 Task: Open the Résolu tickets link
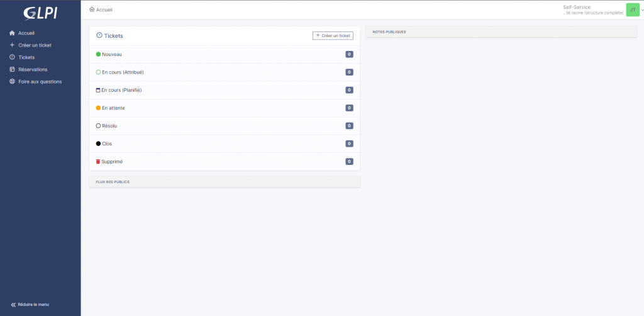click(x=109, y=126)
